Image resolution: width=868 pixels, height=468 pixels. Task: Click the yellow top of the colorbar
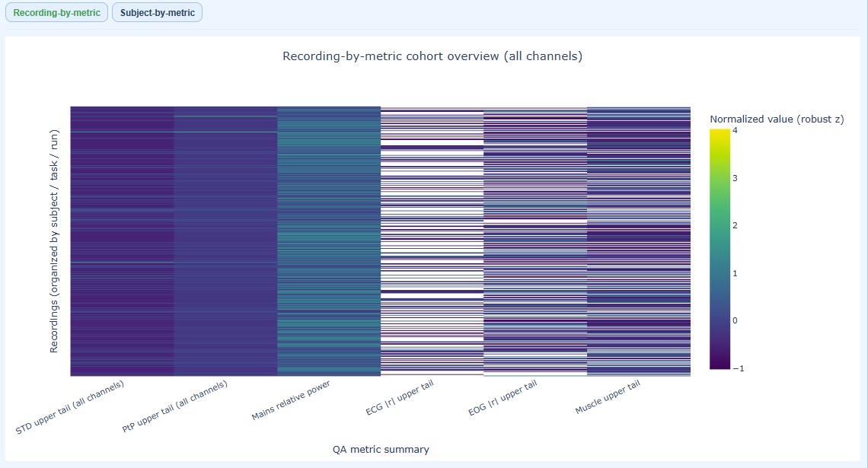(x=720, y=135)
